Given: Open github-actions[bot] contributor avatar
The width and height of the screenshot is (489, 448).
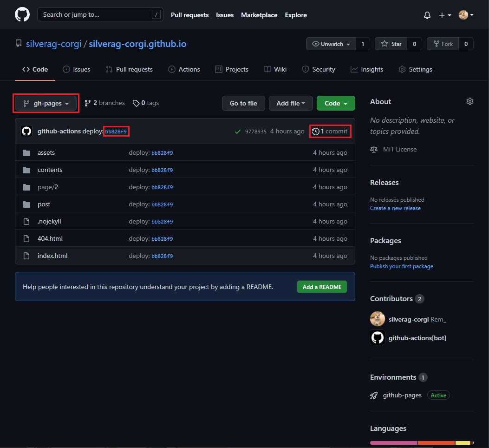Looking at the screenshot, I should coord(378,337).
